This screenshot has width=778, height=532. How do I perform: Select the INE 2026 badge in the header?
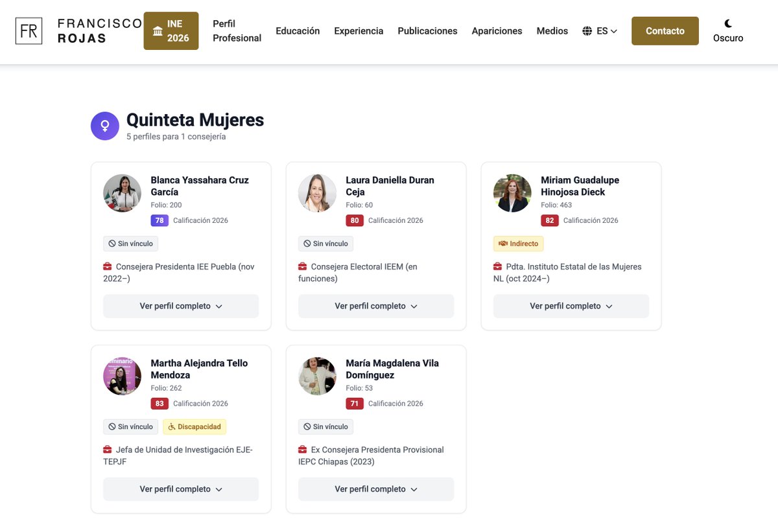(x=171, y=30)
